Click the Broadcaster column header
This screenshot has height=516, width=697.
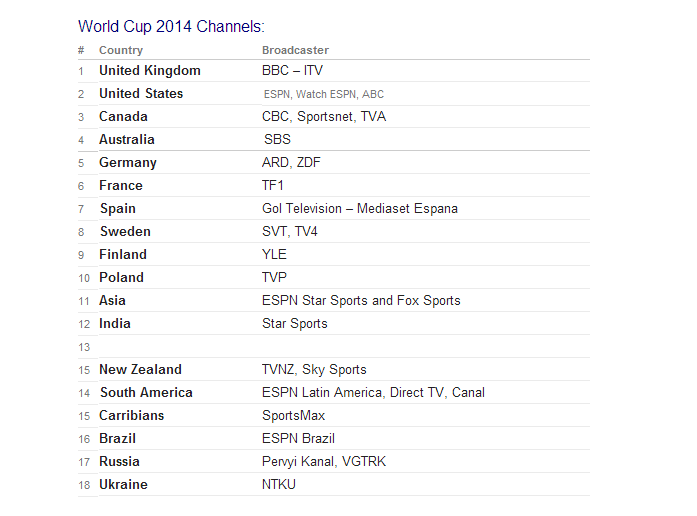(295, 50)
